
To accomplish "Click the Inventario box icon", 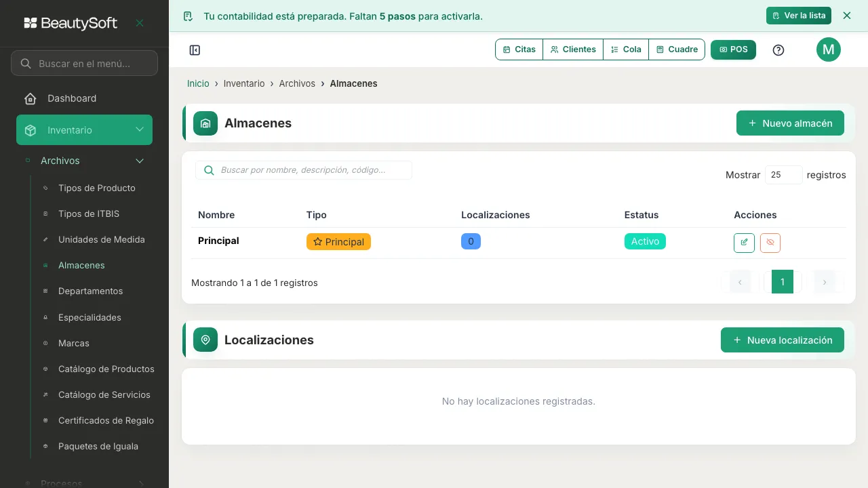I will pos(30,130).
